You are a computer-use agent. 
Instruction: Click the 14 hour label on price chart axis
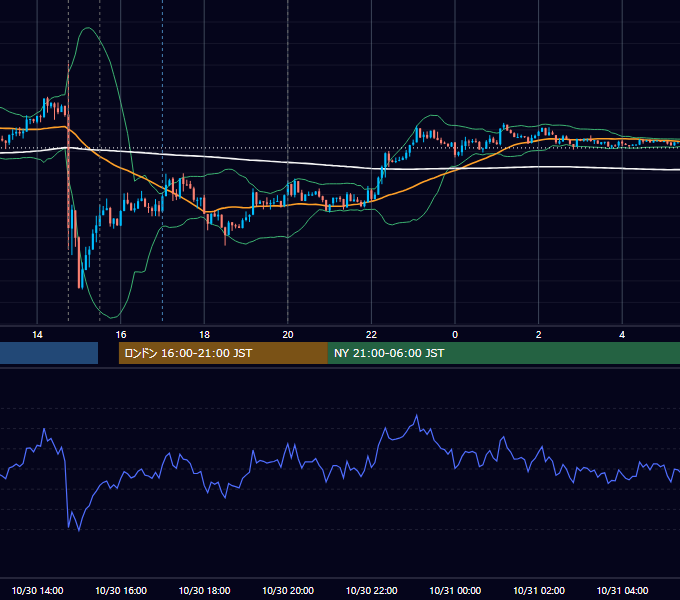(37, 335)
